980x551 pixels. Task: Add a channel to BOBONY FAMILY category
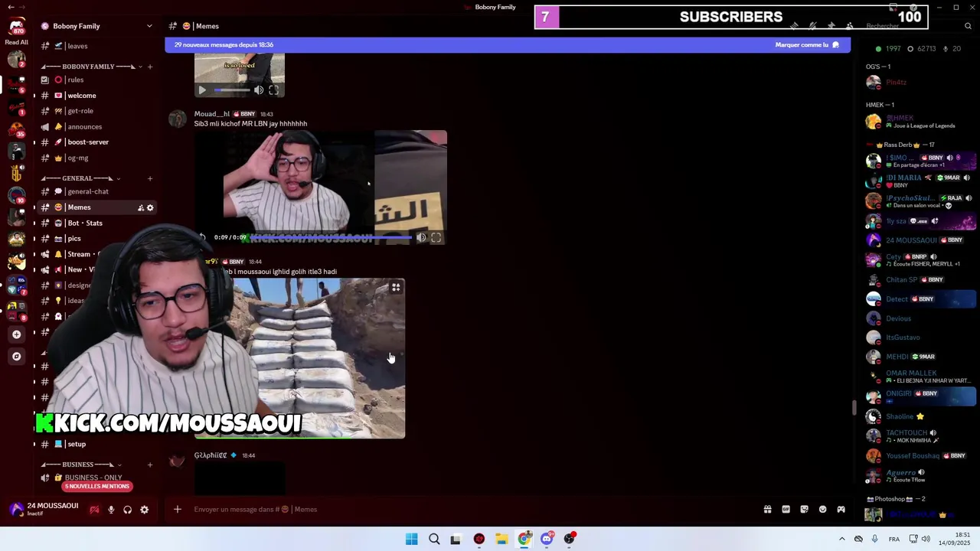tap(150, 67)
